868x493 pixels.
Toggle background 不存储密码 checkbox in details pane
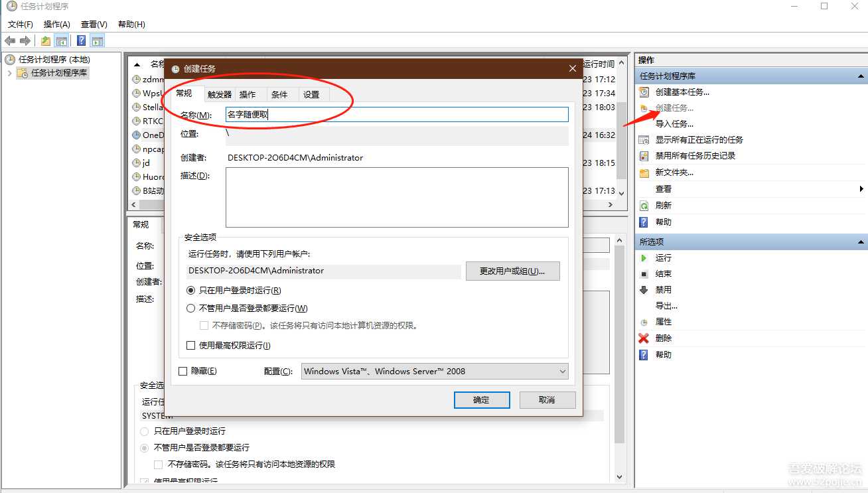click(x=159, y=464)
